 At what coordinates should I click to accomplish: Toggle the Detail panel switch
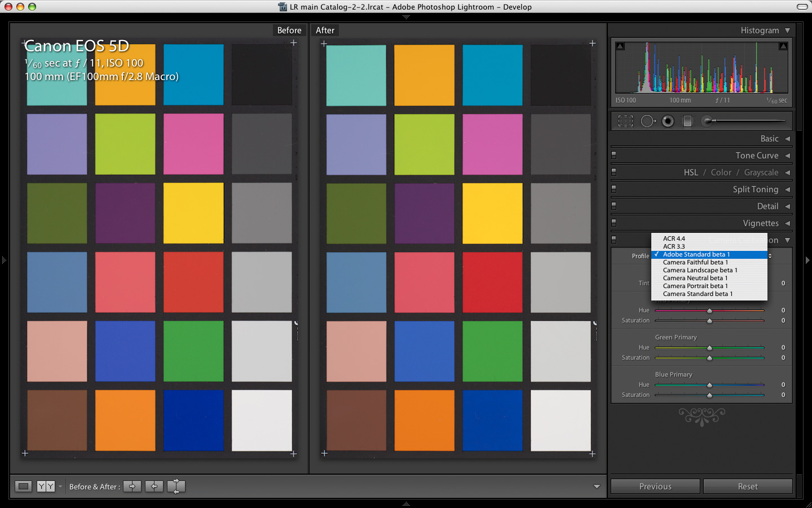pos(614,206)
